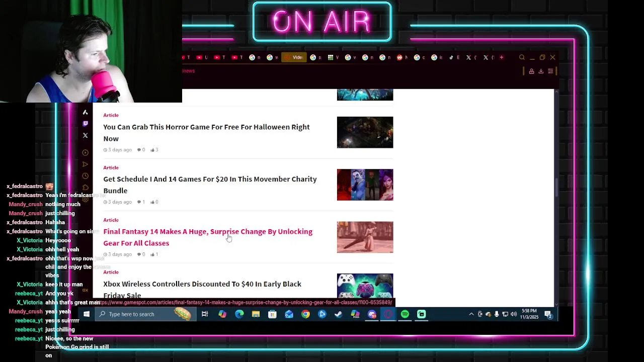Click the Article tag above Final Fantasy headline
Image resolution: width=644 pixels, height=362 pixels.
[111, 220]
